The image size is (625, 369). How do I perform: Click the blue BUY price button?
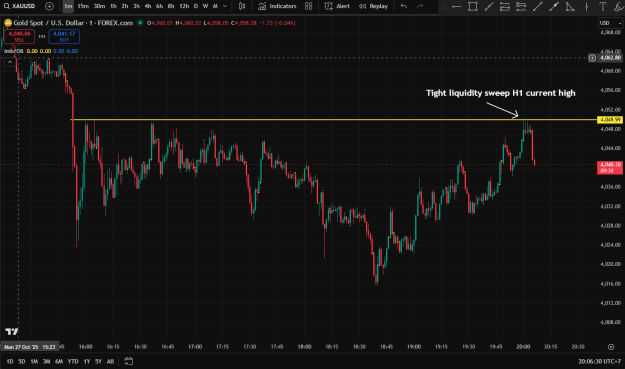tap(64, 37)
